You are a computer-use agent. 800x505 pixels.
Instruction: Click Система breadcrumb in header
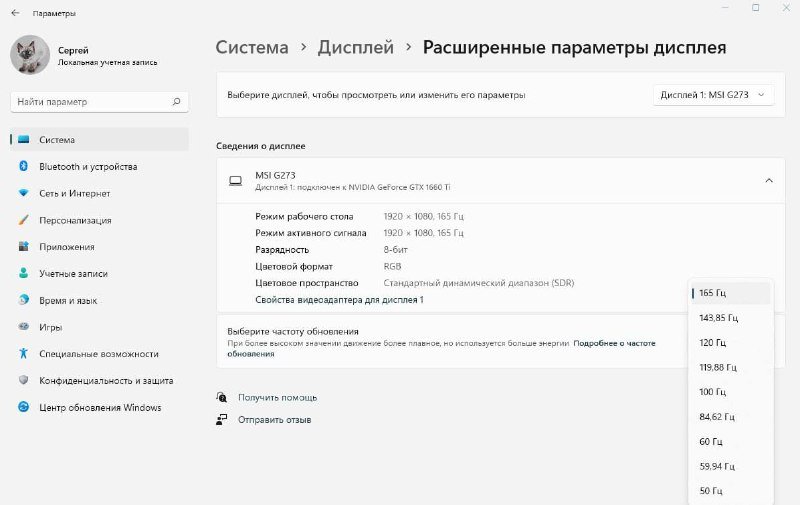pos(252,47)
